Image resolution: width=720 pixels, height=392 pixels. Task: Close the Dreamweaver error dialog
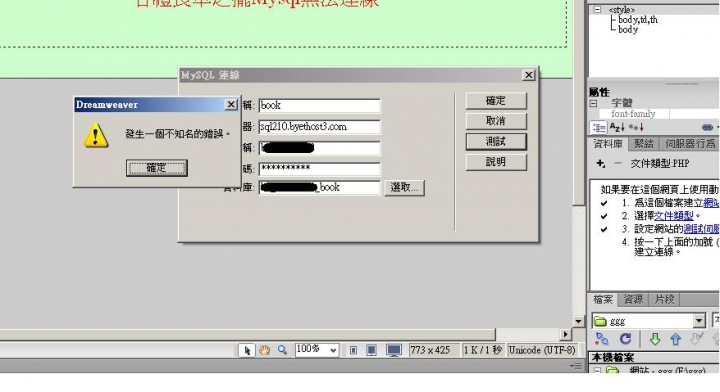[231, 105]
